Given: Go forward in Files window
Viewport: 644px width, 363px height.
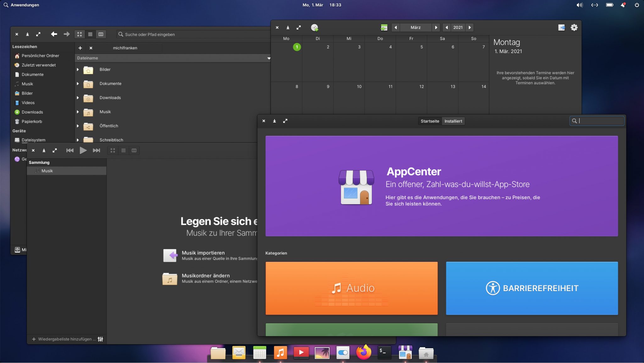Looking at the screenshot, I should [x=66, y=34].
